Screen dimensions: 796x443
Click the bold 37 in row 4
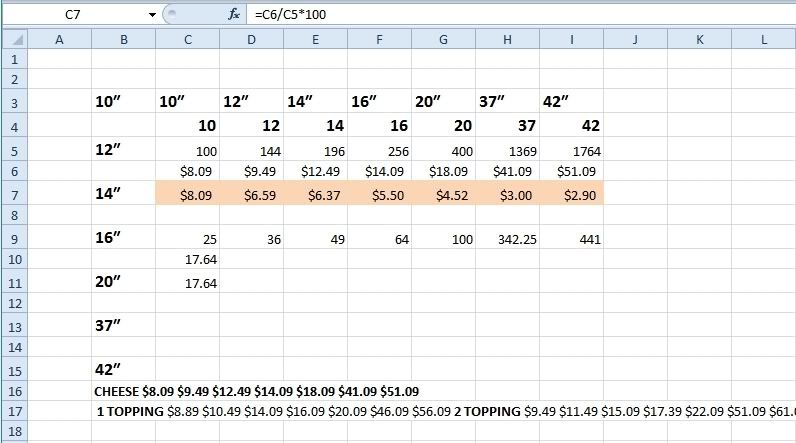[x=507, y=126]
